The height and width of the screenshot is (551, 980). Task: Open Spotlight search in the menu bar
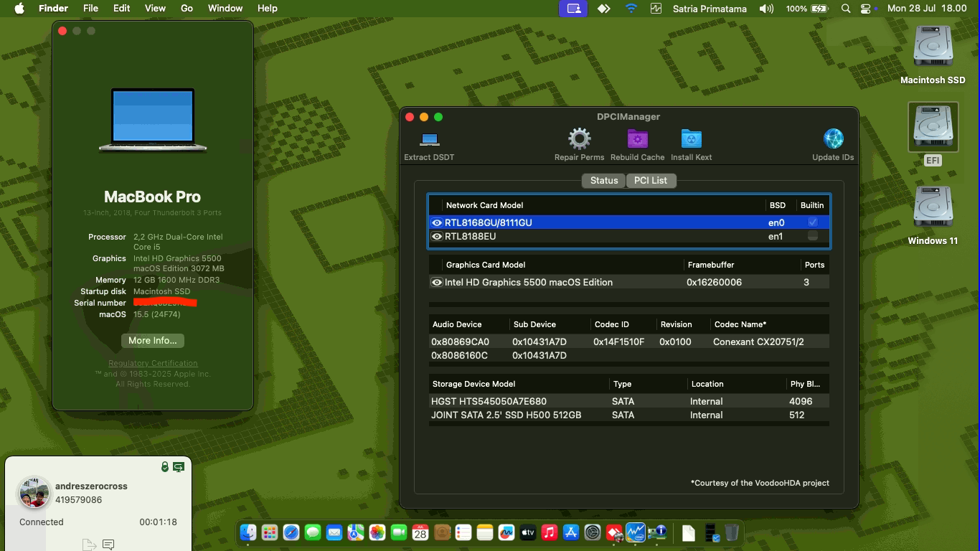(845, 8)
